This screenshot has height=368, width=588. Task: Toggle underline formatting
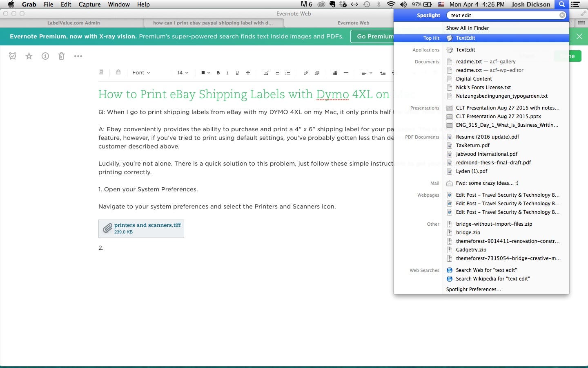pos(237,73)
